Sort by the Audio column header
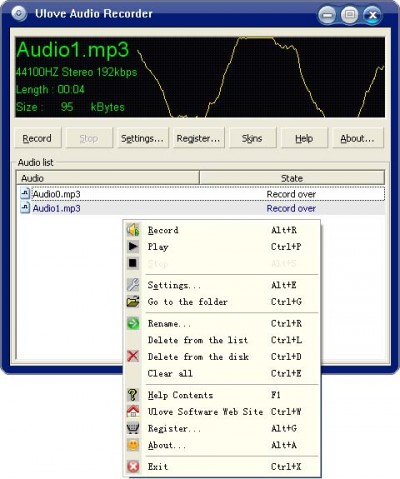This screenshot has height=479, width=400. pyautogui.click(x=108, y=178)
